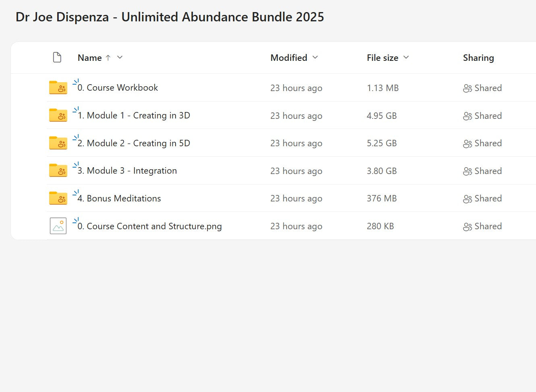This screenshot has height=392, width=536.
Task: Click the shared people icon for Bonus Meditations
Action: 467,199
